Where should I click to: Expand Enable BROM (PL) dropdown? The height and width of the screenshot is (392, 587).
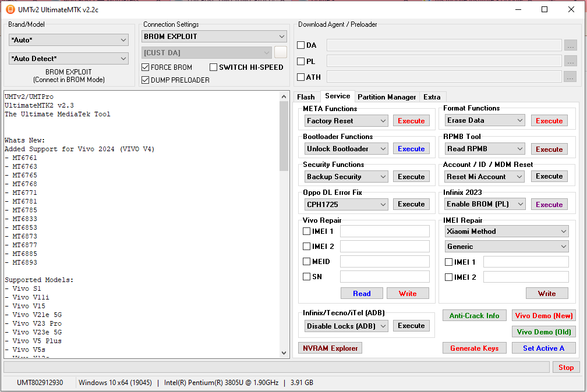(x=485, y=204)
